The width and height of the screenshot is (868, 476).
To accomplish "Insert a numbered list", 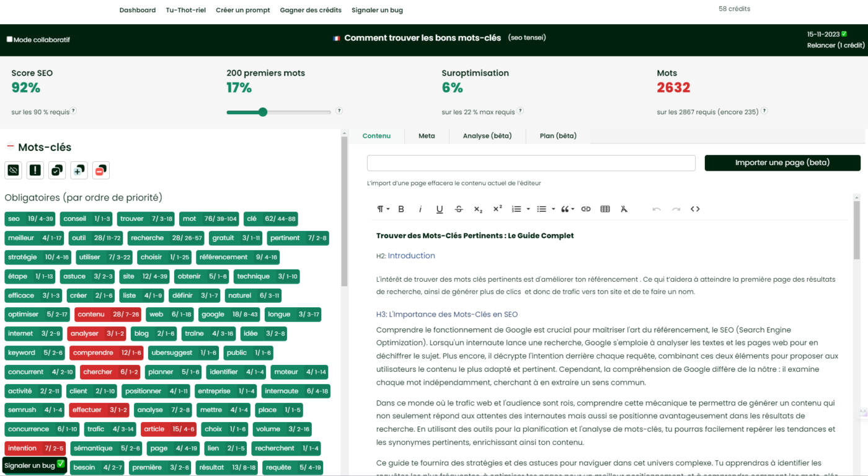I will [x=516, y=209].
